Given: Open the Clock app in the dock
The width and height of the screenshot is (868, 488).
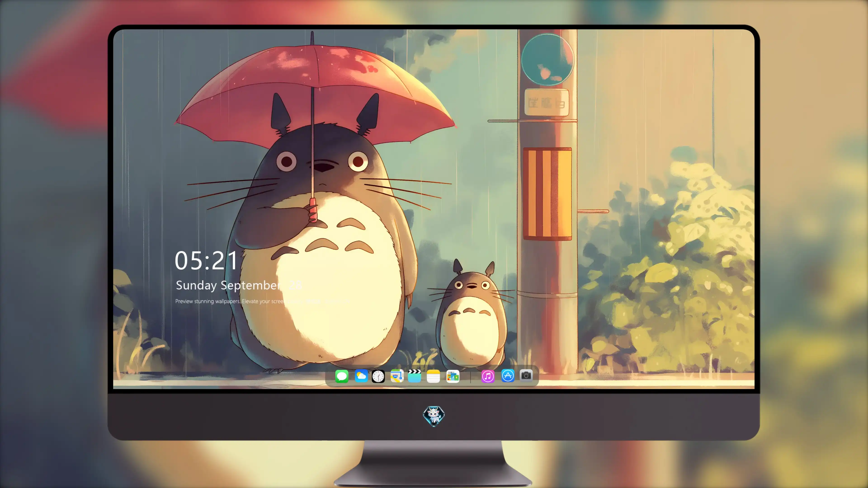Looking at the screenshot, I should tap(378, 376).
